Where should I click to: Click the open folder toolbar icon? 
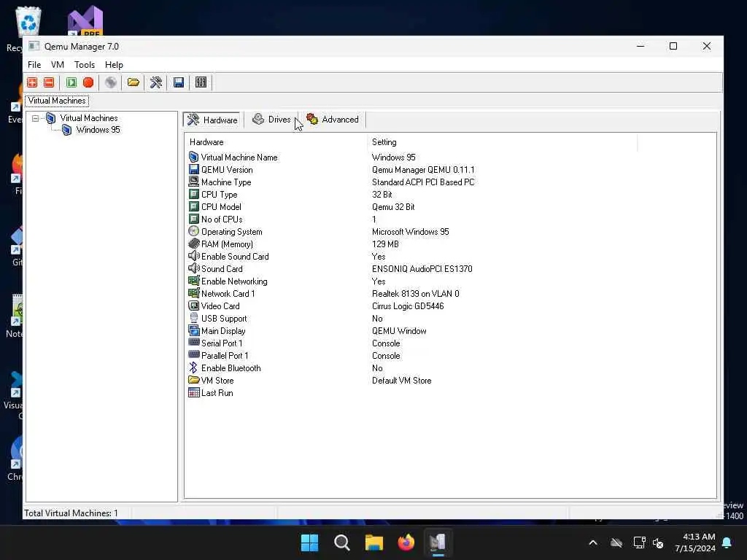(x=133, y=82)
